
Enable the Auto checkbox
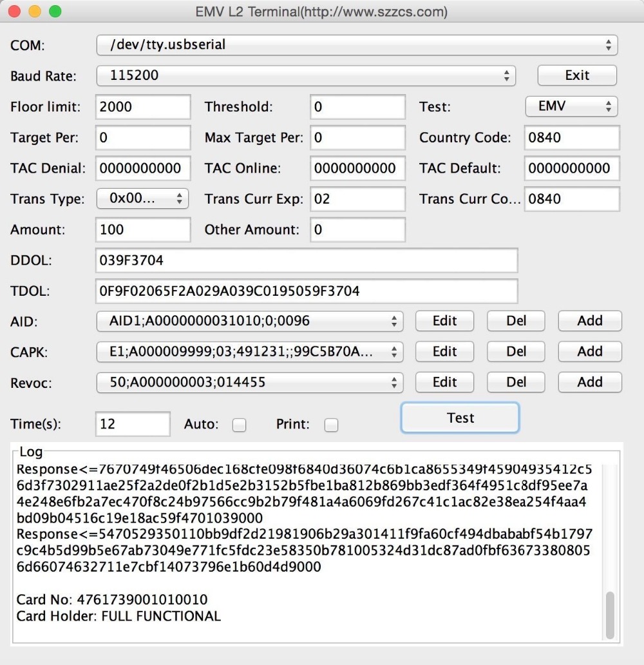coord(239,425)
